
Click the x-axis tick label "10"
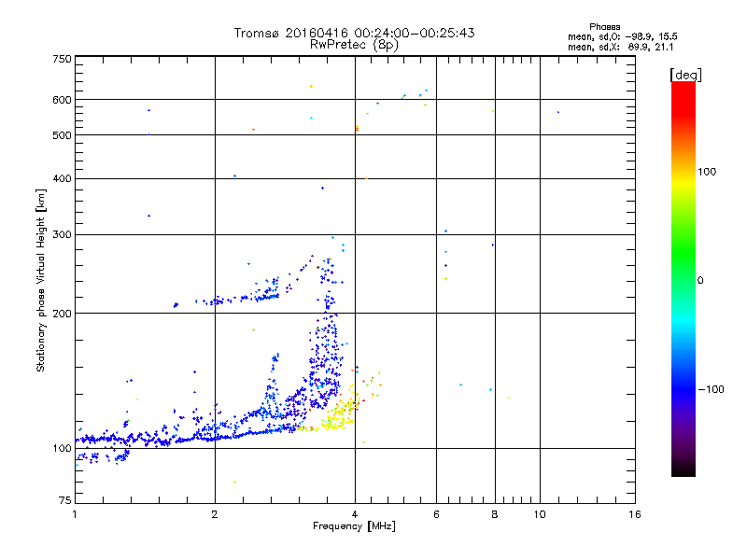coord(540,514)
